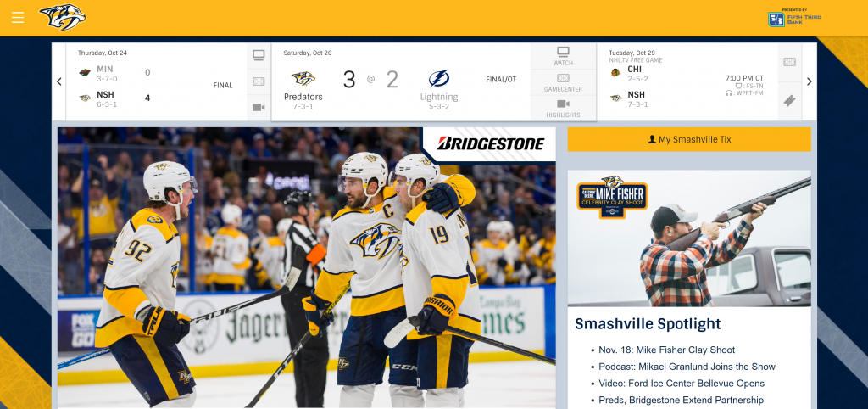This screenshot has height=409, width=868.
Task: Open gamecenter icon for CHI vs NSH game
Action: coord(789,62)
